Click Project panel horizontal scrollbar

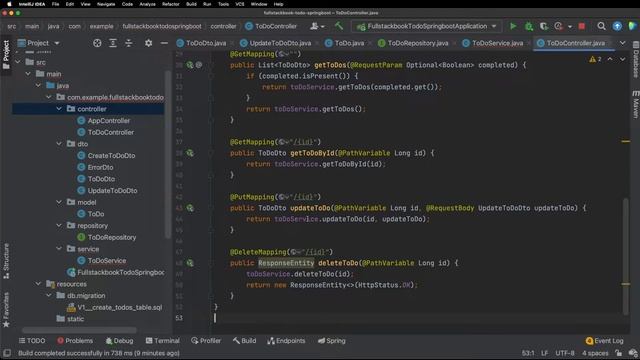(80, 330)
